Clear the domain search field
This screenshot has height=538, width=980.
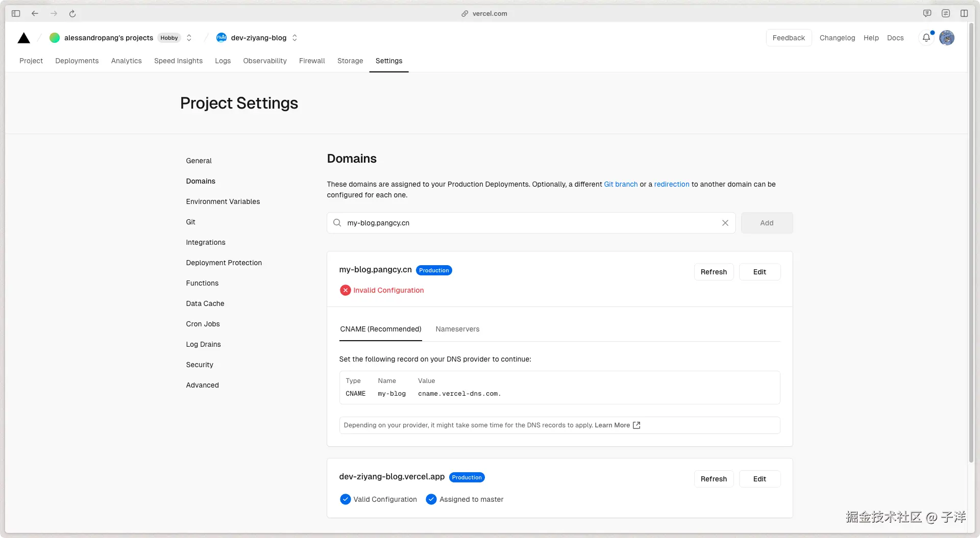coord(725,223)
